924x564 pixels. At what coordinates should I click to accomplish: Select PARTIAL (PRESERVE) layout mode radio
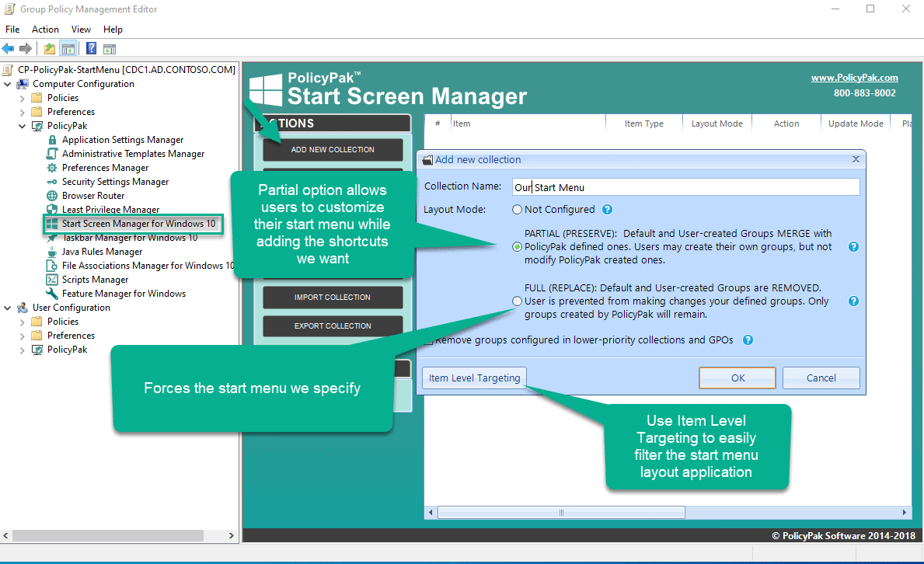(518, 247)
